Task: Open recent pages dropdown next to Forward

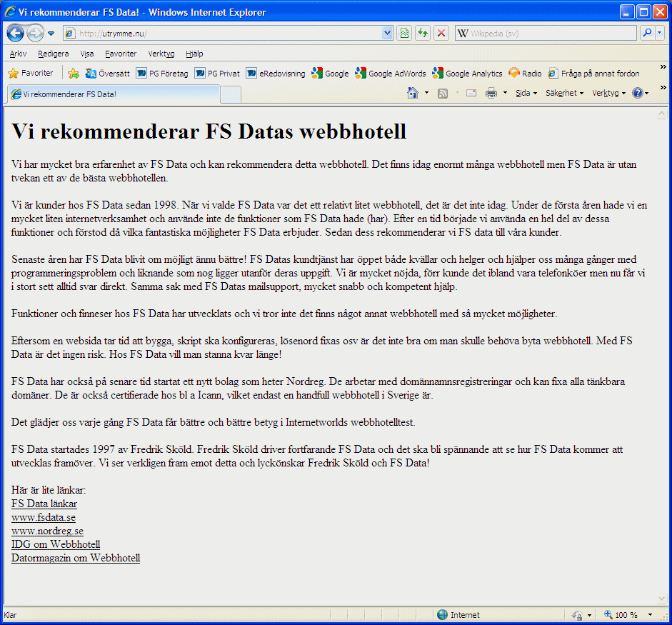Action: (x=51, y=34)
